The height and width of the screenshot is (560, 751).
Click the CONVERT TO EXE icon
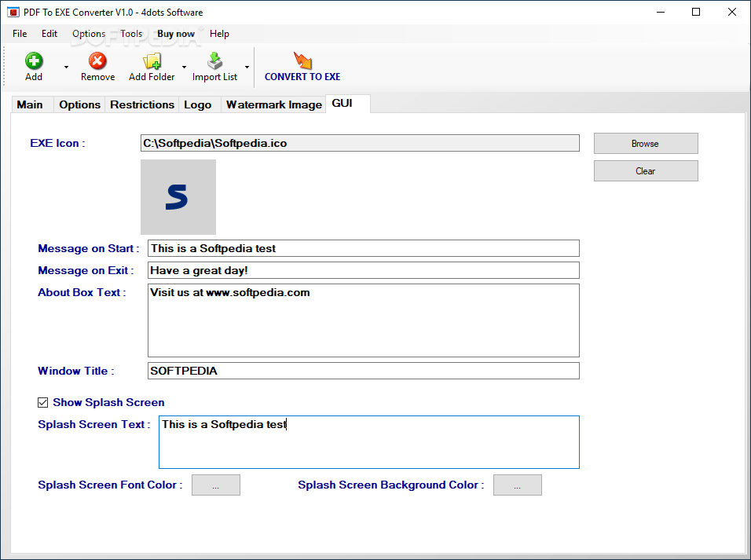tap(302, 61)
